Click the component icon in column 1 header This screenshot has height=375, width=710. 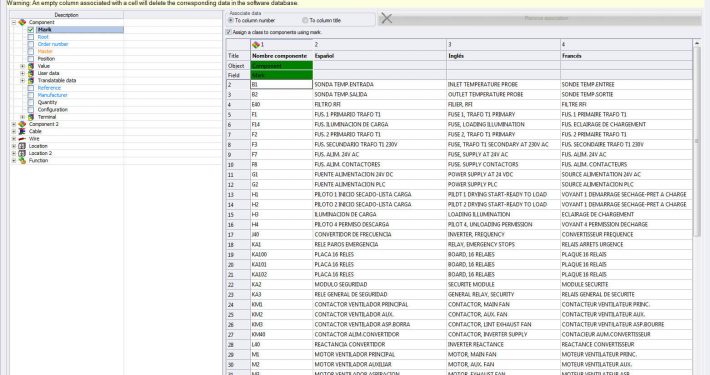click(256, 44)
